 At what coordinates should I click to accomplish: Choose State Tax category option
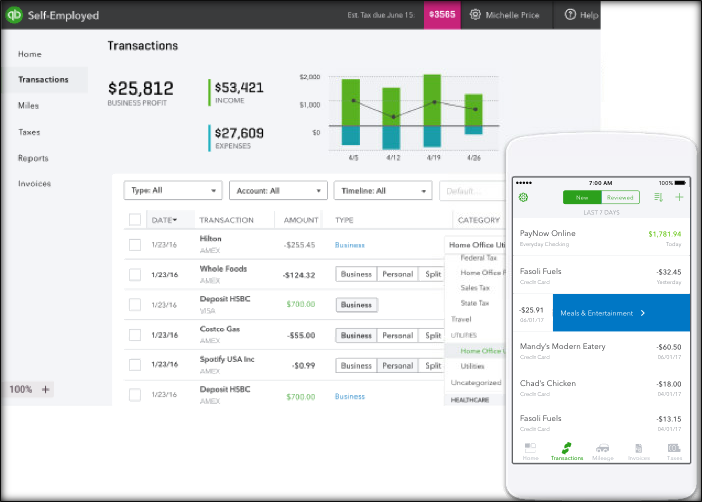475,303
